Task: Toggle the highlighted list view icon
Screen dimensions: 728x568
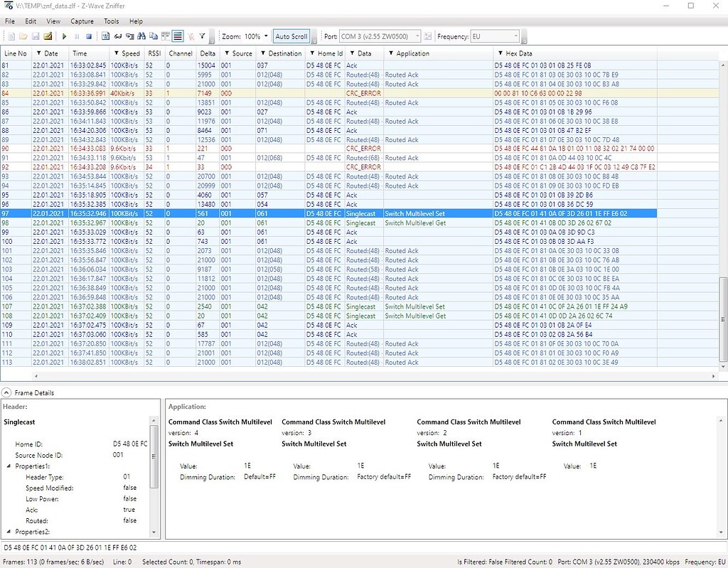Action: (x=178, y=36)
